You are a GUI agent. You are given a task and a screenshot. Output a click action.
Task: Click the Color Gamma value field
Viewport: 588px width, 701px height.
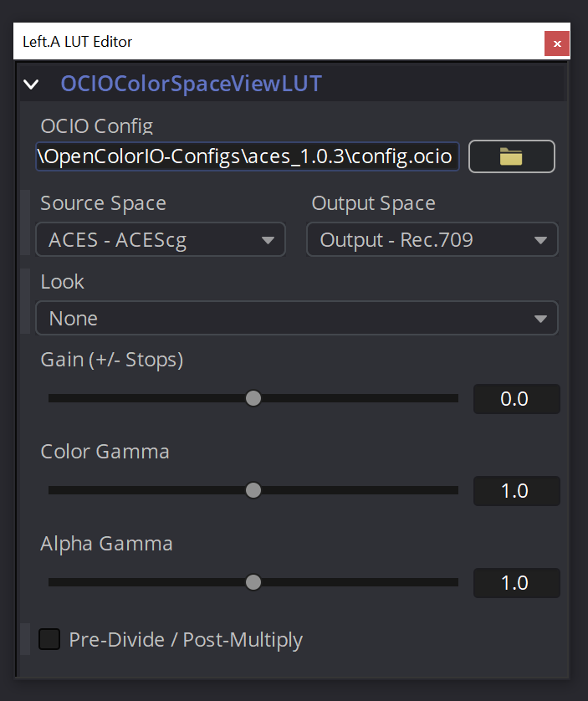tap(515, 491)
